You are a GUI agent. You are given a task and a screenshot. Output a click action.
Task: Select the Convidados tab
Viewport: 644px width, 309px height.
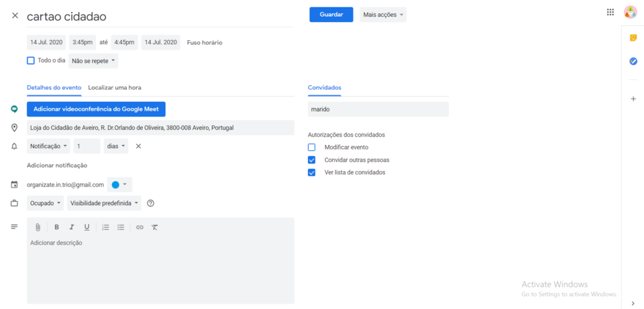click(x=325, y=87)
